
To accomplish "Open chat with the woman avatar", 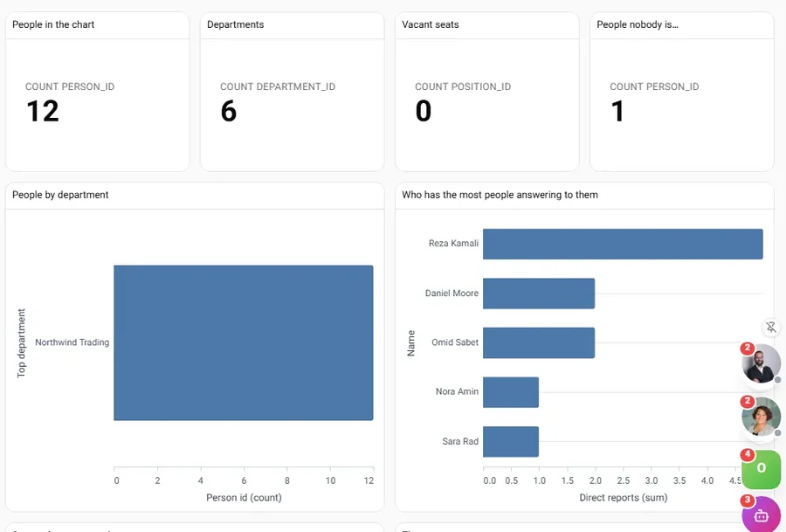I will tap(761, 417).
